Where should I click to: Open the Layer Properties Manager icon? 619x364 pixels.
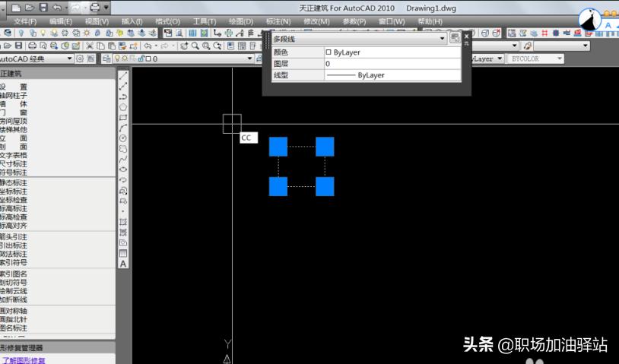click(x=106, y=59)
